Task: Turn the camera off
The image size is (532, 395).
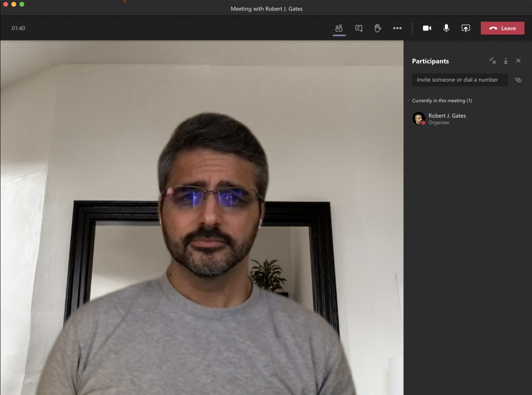Action: pos(427,28)
